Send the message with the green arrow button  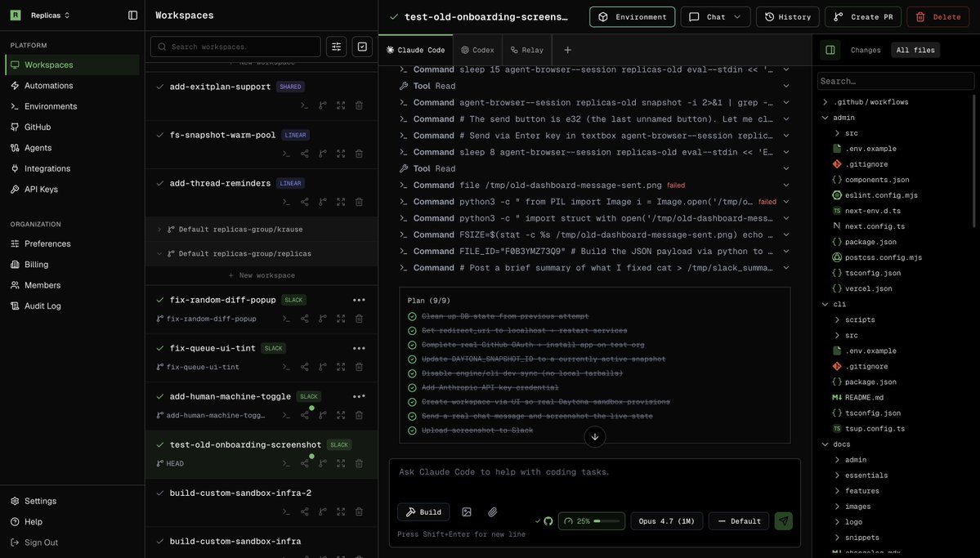tap(783, 521)
